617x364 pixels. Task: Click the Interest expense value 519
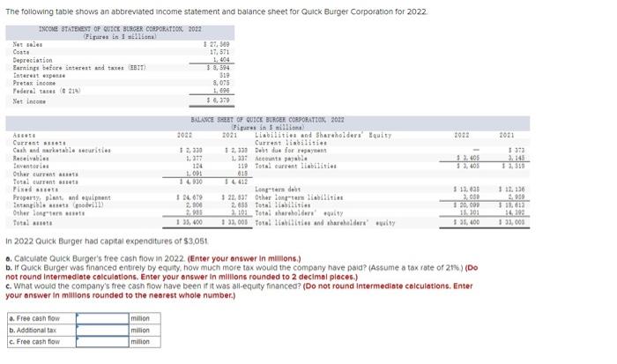(224, 75)
